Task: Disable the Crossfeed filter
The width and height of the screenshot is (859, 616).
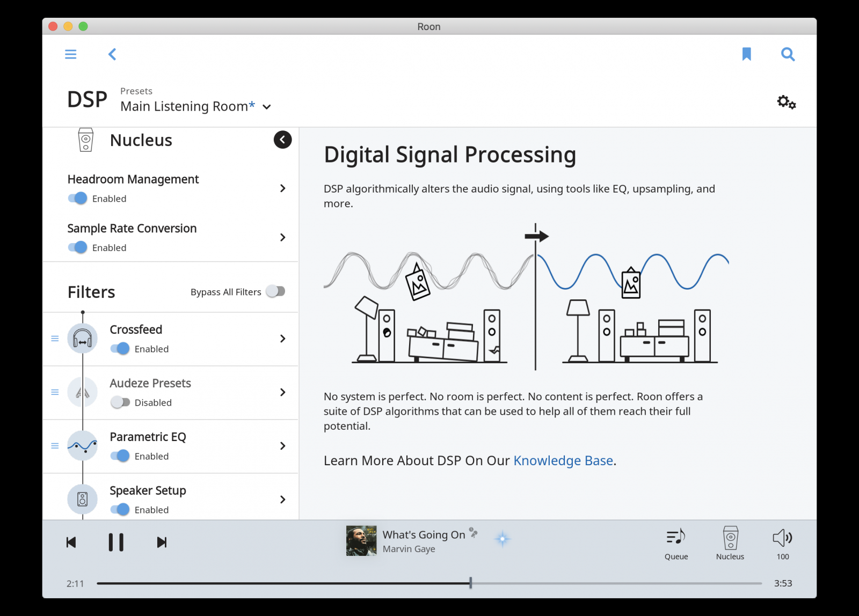Action: (x=120, y=349)
